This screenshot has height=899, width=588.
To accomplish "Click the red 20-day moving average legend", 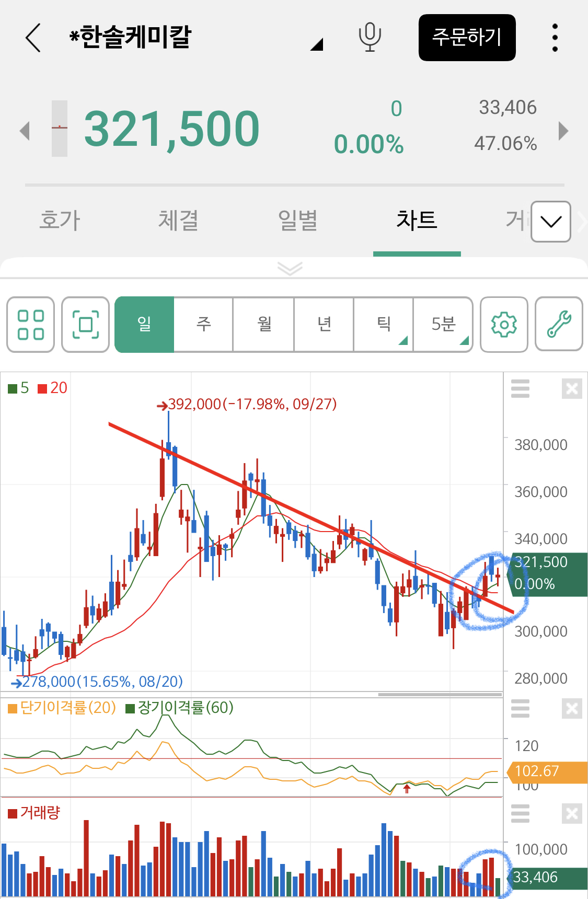I will (x=53, y=388).
